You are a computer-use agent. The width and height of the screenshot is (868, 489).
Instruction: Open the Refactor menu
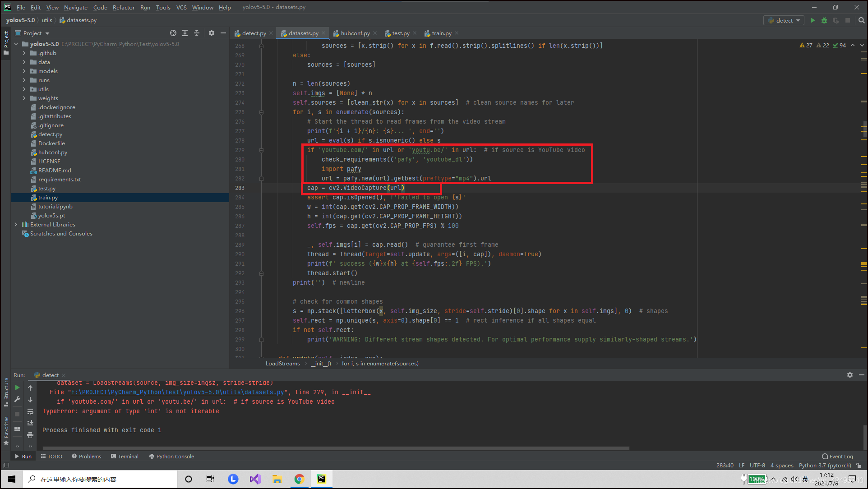123,7
